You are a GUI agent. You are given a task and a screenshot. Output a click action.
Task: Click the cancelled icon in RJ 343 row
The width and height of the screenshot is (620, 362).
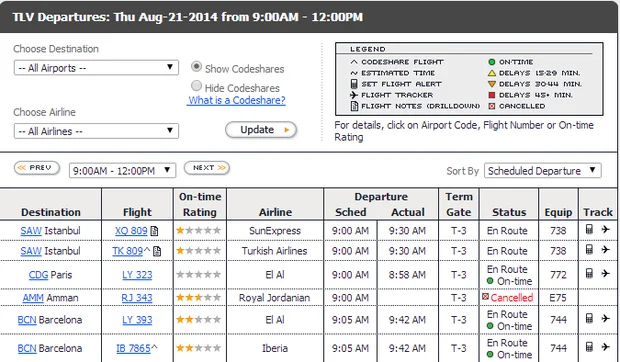coord(485,297)
